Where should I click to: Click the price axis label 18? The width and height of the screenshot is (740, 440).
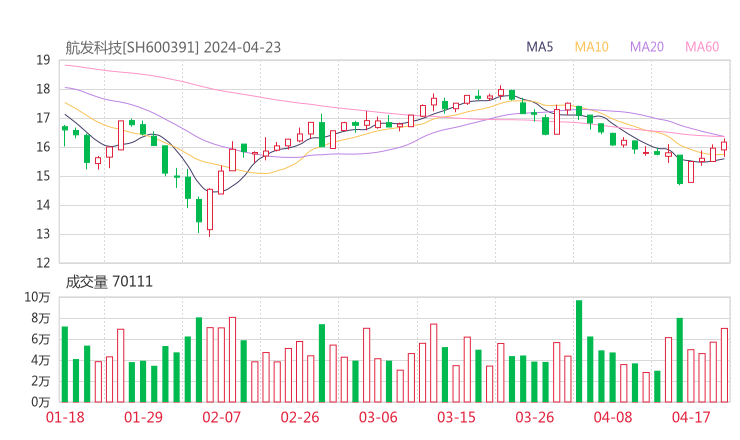click(43, 89)
